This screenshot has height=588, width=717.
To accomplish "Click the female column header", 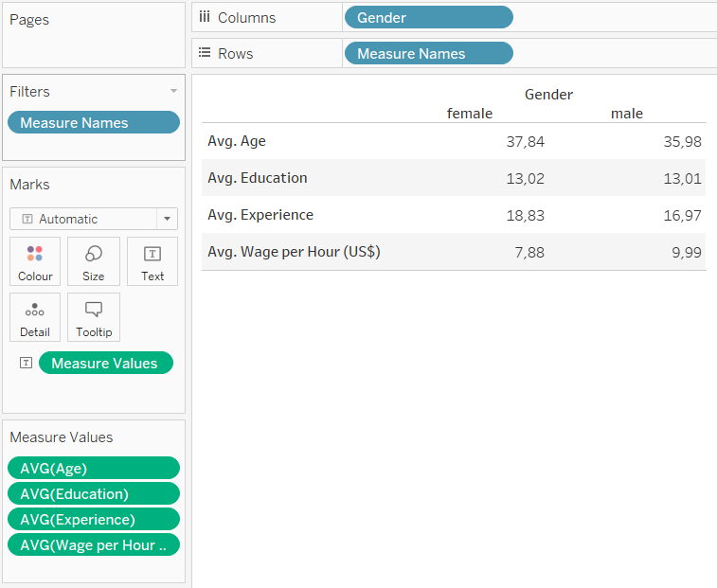I will pyautogui.click(x=470, y=114).
